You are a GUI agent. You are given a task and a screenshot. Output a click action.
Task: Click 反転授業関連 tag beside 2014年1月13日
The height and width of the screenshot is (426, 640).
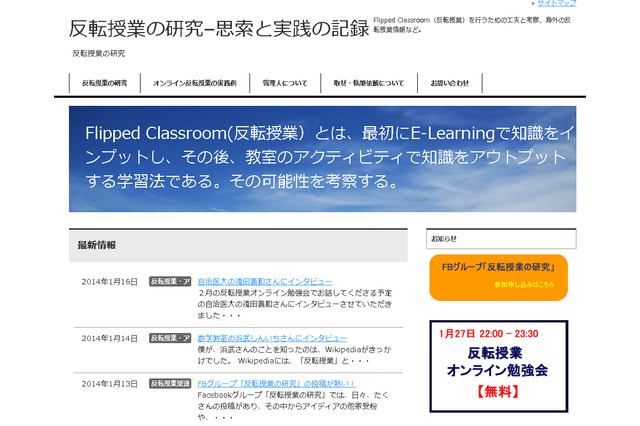coord(170,384)
